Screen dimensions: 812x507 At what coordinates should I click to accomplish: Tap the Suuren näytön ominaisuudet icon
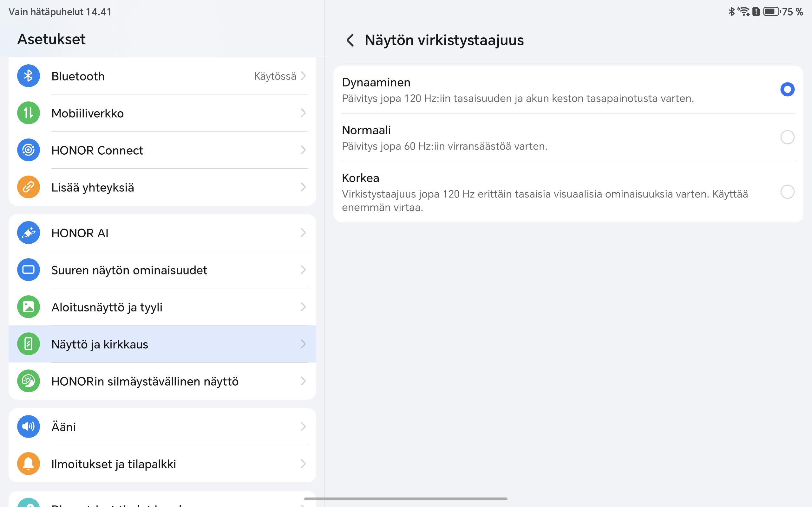coord(29,270)
